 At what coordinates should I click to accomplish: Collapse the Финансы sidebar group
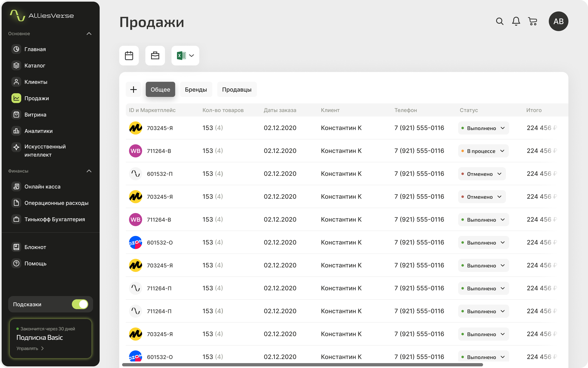[89, 171]
